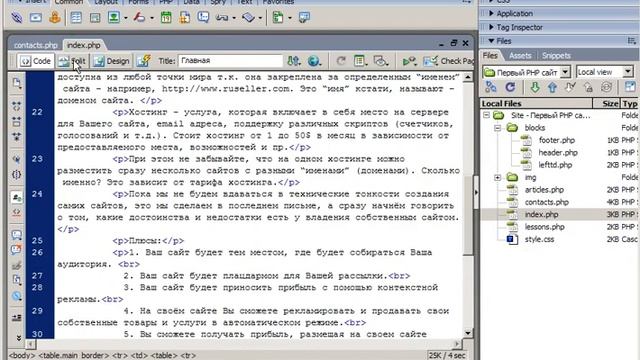
Task: Open the Snippets tab
Action: point(556,56)
